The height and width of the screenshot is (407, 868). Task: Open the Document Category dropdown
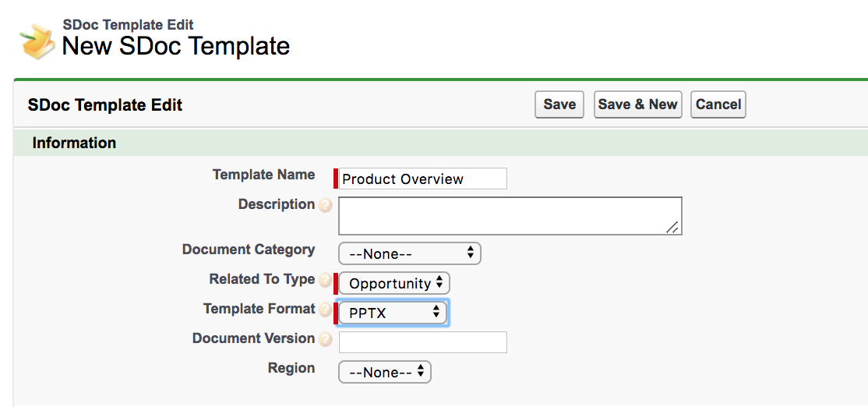(410, 253)
